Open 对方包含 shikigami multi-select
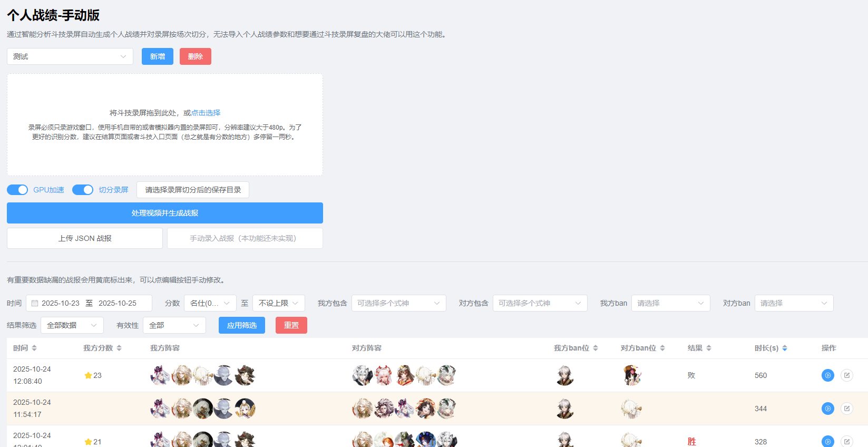868x447 pixels. [540, 303]
